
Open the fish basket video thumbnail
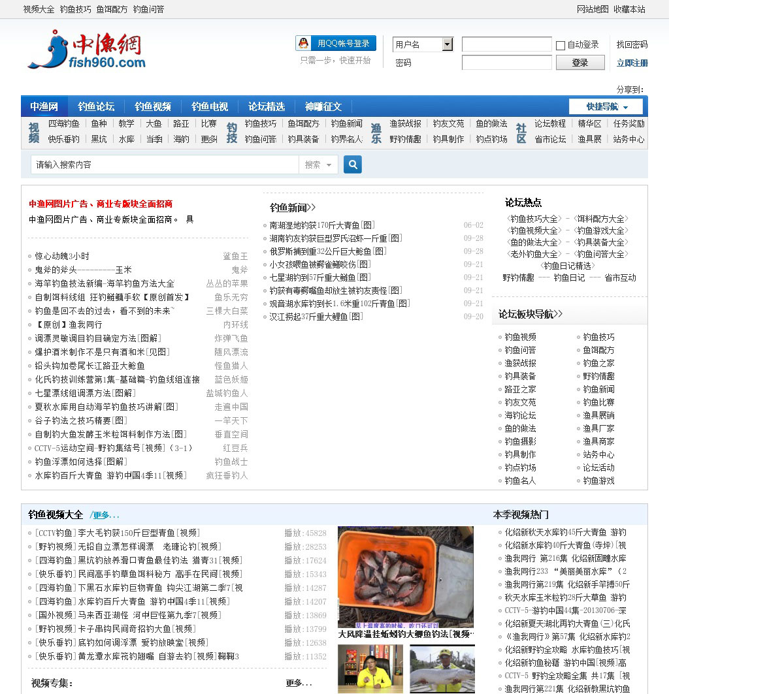(405, 576)
